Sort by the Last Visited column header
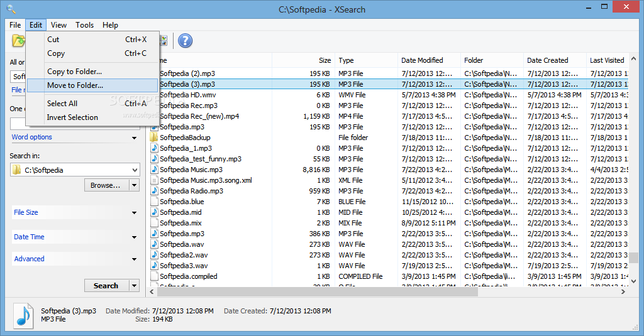The height and width of the screenshot is (336, 644). [608, 60]
